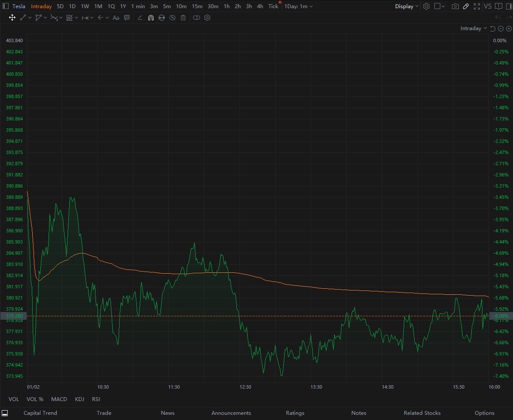
Task: Expand the Display dropdown
Action: pyautogui.click(x=407, y=6)
